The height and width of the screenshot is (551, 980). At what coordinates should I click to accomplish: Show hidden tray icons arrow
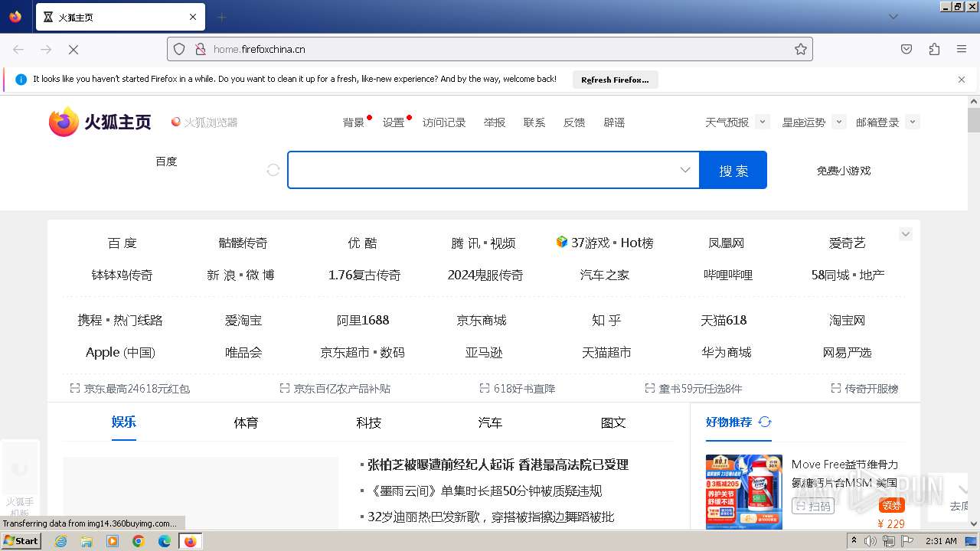[854, 540]
